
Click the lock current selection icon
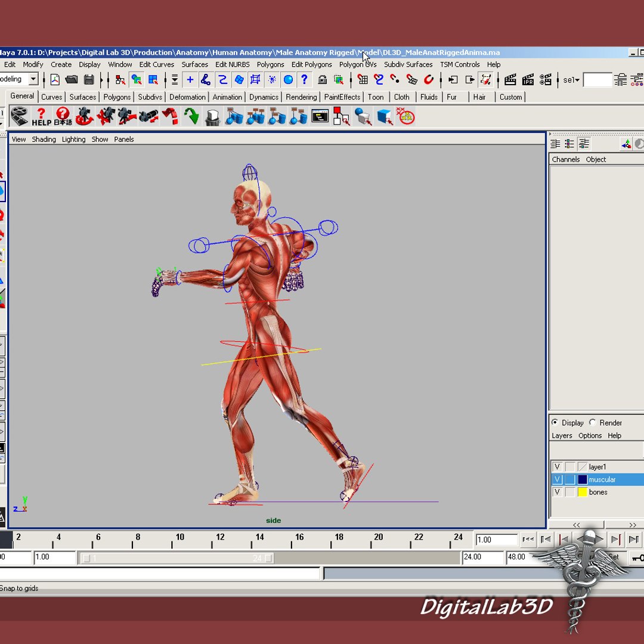(x=323, y=80)
